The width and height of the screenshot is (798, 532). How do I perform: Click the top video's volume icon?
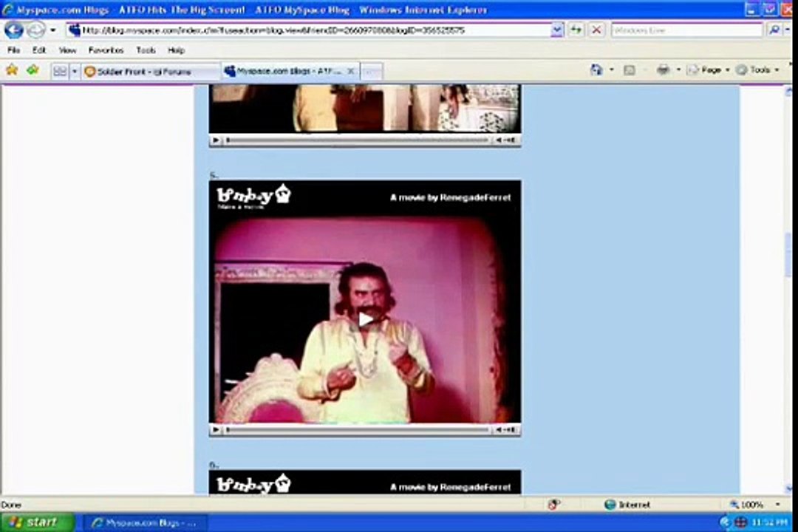[x=506, y=140]
